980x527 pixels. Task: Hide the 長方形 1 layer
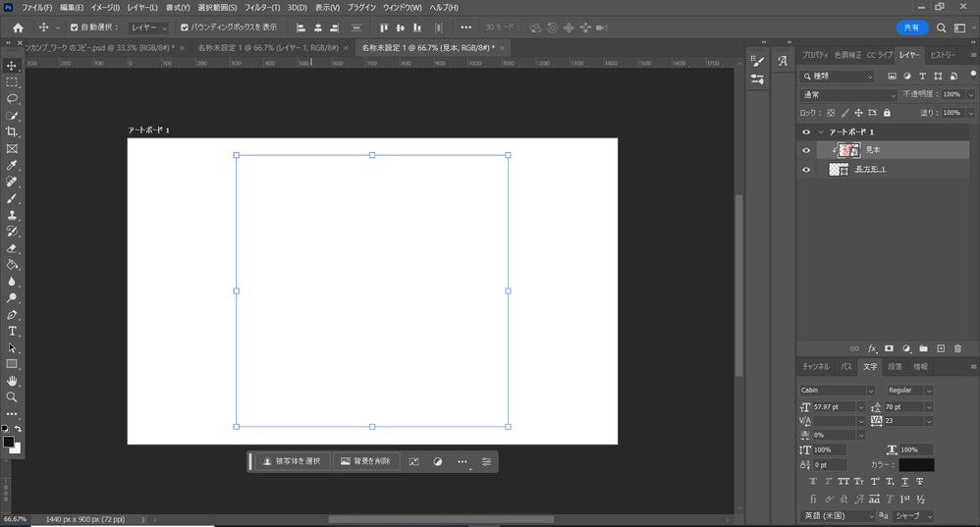point(806,169)
